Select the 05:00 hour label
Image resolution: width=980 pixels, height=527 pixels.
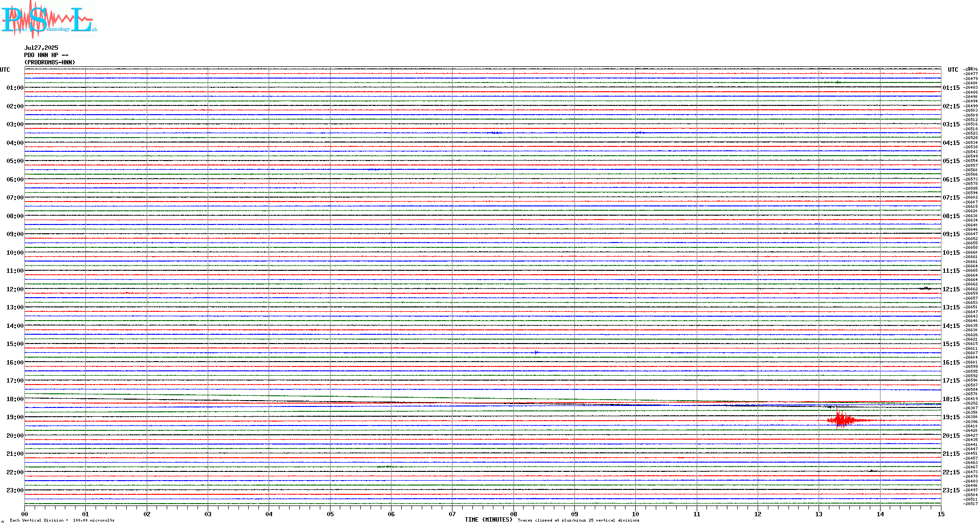pyautogui.click(x=15, y=161)
